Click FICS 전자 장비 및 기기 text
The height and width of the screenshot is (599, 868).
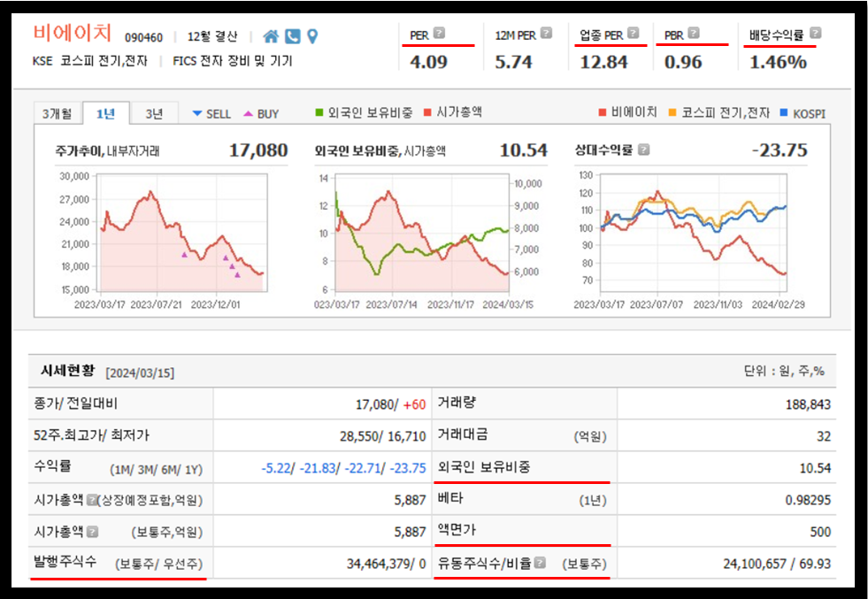pos(233,61)
